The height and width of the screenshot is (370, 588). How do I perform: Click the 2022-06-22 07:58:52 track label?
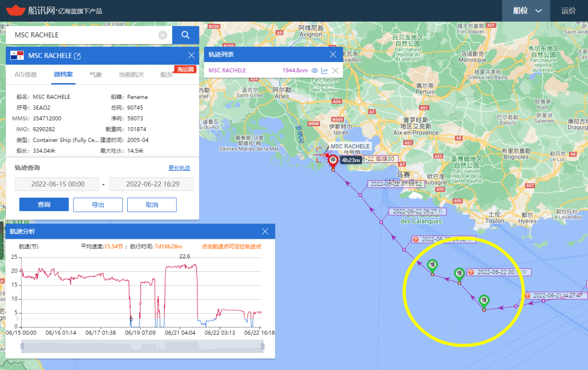(x=396, y=184)
